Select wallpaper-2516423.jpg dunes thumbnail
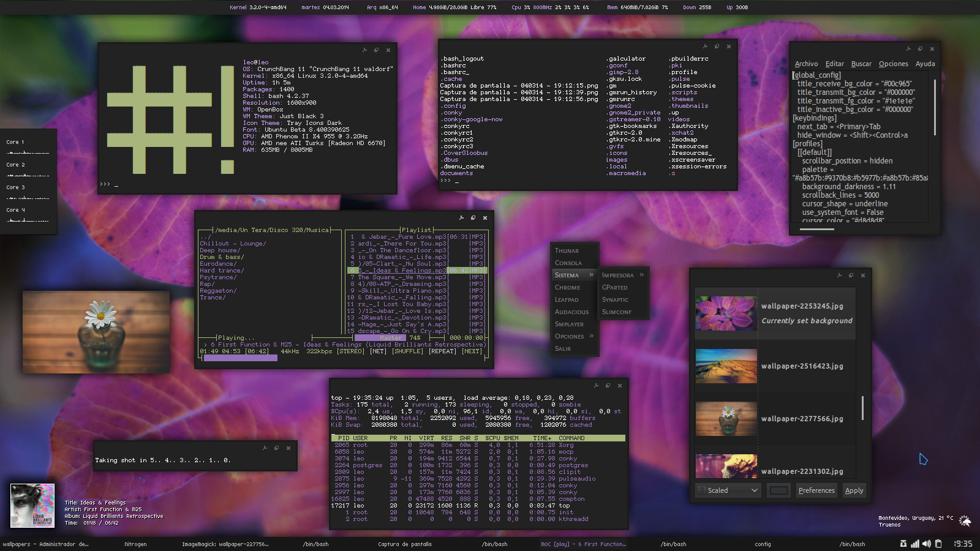Screen dimensions: 980x551 (726, 366)
